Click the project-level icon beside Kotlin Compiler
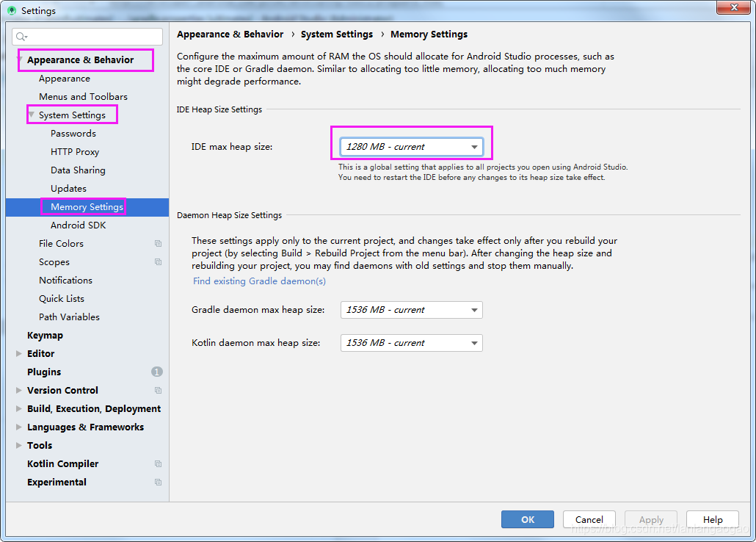This screenshot has height=542, width=756. click(158, 464)
